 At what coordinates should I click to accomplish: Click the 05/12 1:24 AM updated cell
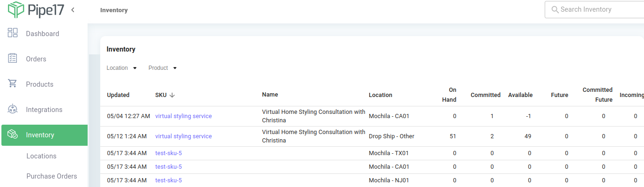[x=127, y=136]
